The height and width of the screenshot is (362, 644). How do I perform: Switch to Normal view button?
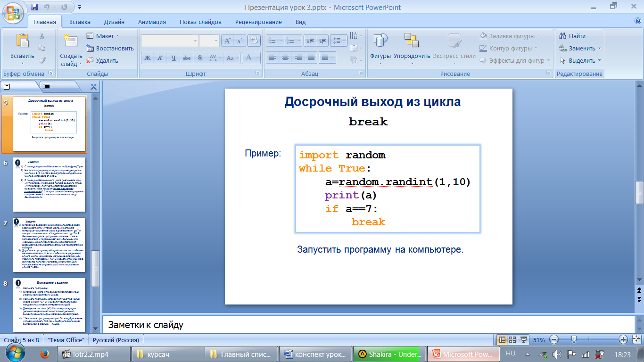[x=502, y=339]
